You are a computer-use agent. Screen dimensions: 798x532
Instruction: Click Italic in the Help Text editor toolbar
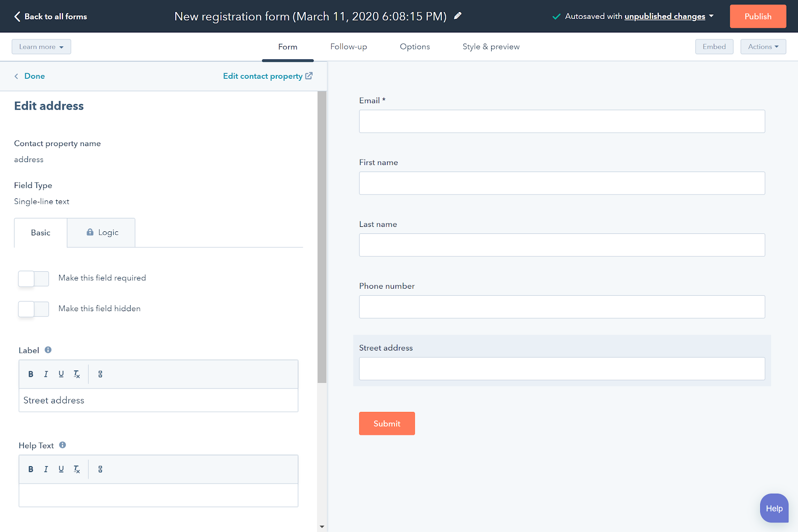click(x=46, y=469)
